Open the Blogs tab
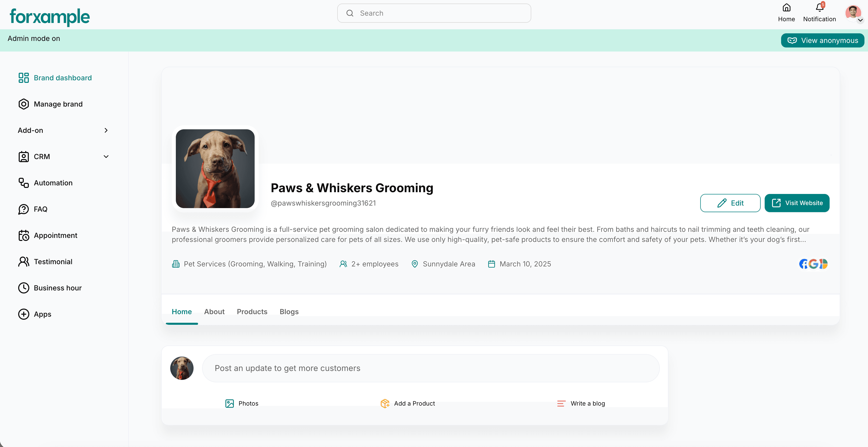Viewport: 868px width, 447px height. coord(289,312)
